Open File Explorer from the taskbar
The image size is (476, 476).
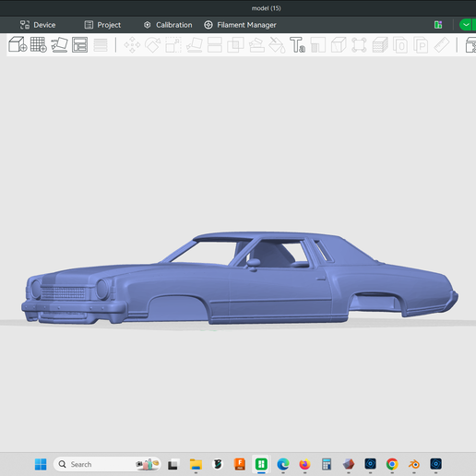(x=196, y=464)
